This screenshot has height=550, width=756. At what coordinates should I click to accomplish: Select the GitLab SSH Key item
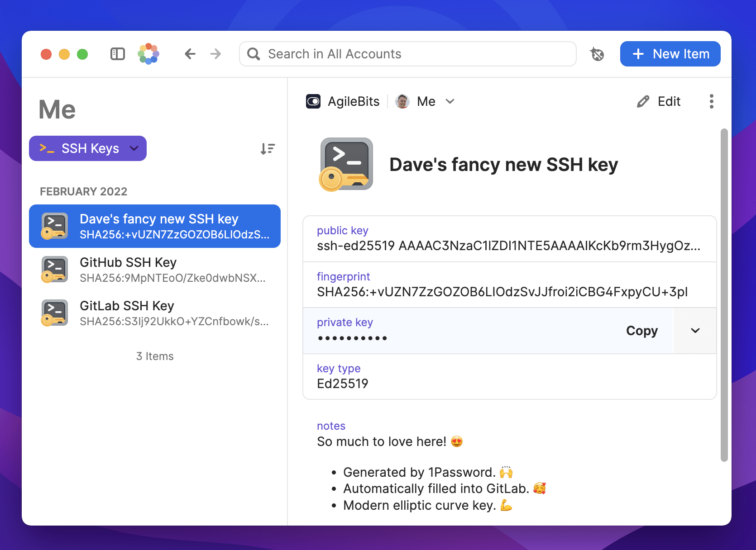coord(155,313)
